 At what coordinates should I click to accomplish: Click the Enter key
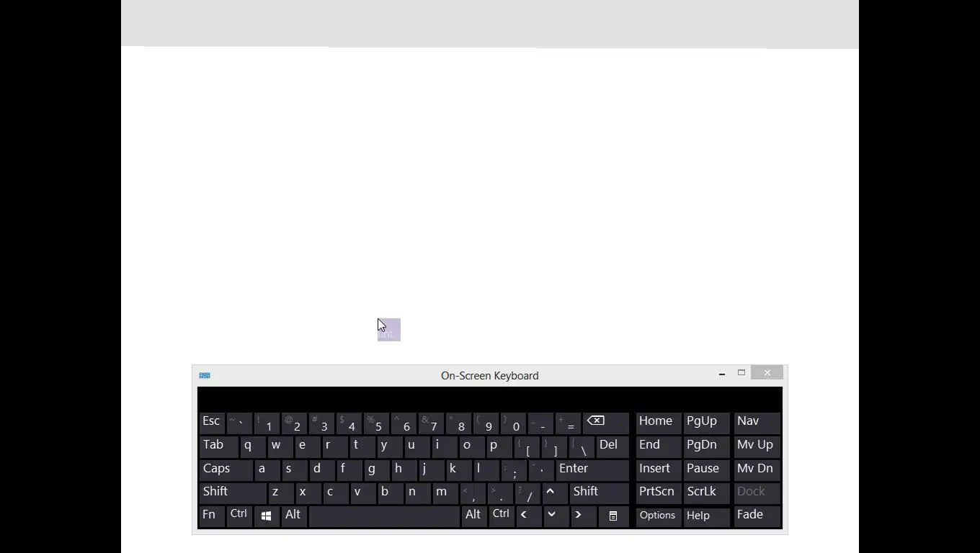coord(592,469)
